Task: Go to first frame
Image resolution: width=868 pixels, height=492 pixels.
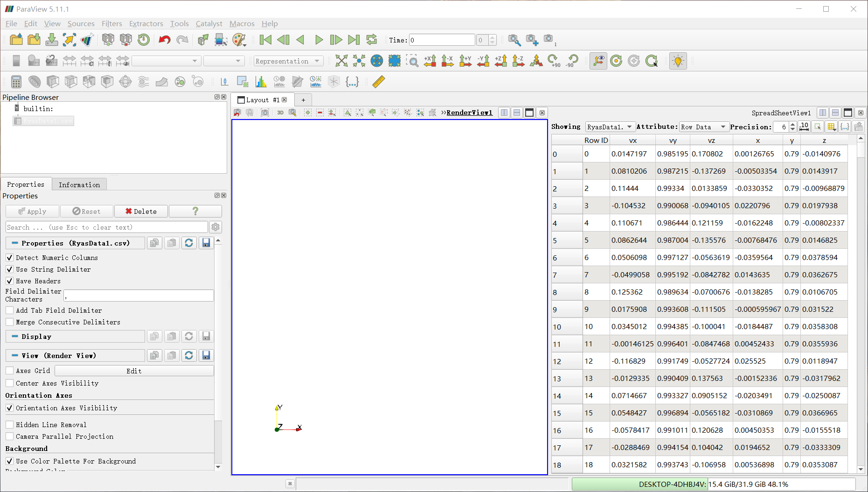Action: coord(265,40)
